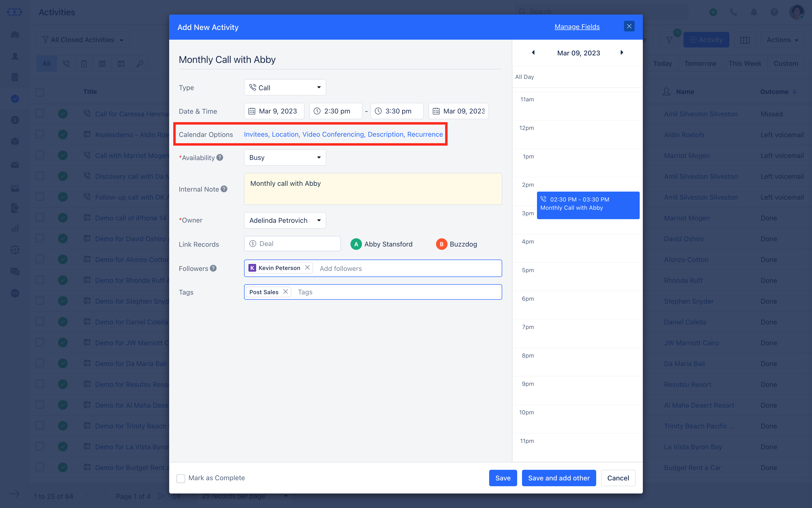Click the Save button

coord(503,478)
